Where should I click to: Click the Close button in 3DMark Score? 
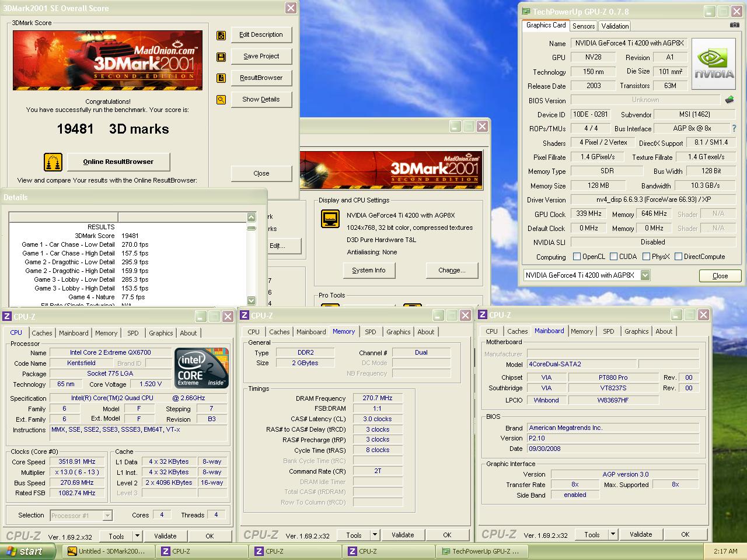(261, 173)
